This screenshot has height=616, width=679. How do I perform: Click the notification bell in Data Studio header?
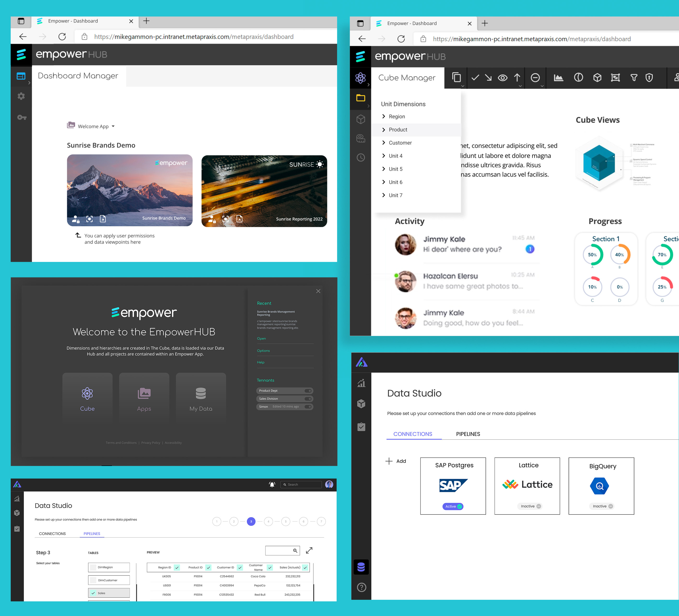(272, 485)
